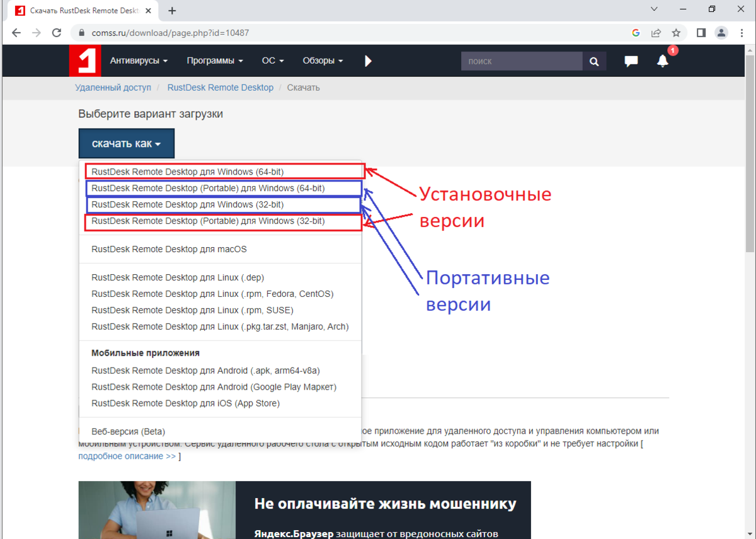Choose Linux (.pkg.tar.zst, Manjaro, Arch) download
756x539 pixels.
click(220, 327)
